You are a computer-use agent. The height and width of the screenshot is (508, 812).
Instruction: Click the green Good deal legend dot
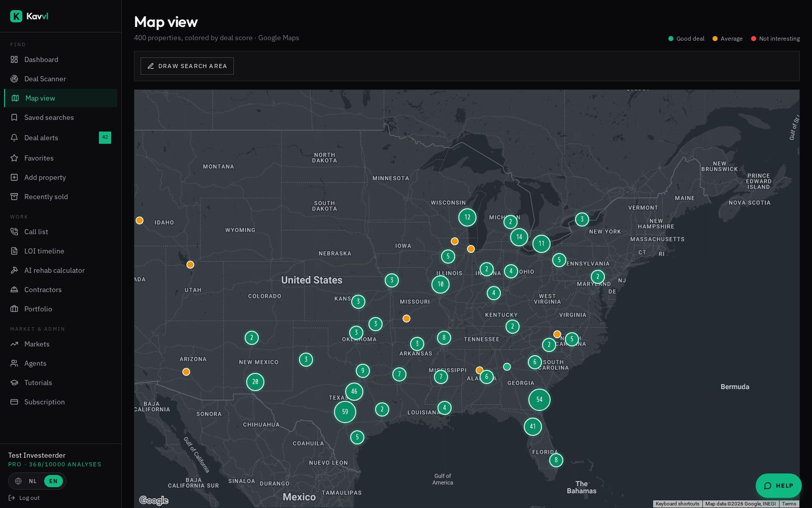pyautogui.click(x=671, y=39)
